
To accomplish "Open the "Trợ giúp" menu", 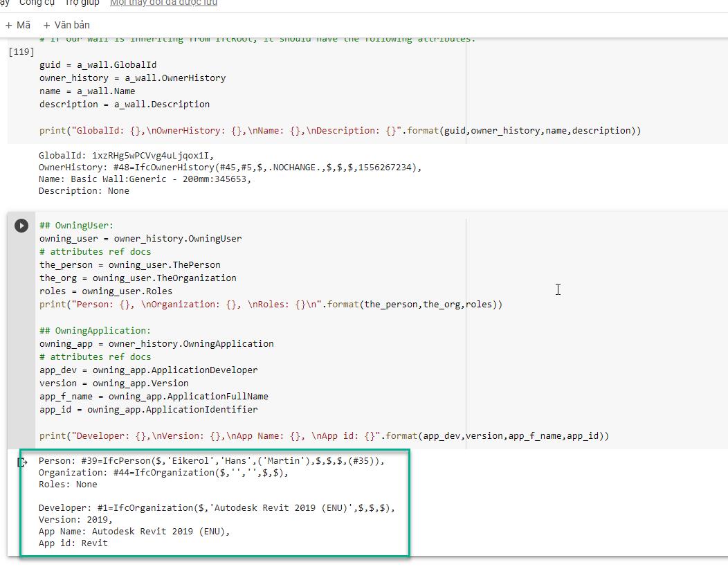I will 82,3.
